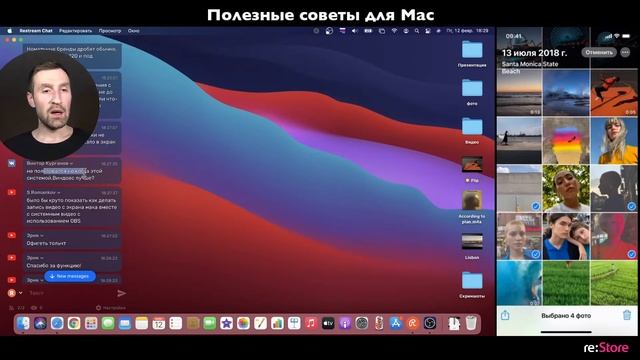This screenshot has height=360, width=640.
Task: Deselect the checked red-toned portrait photo
Action: point(614,236)
